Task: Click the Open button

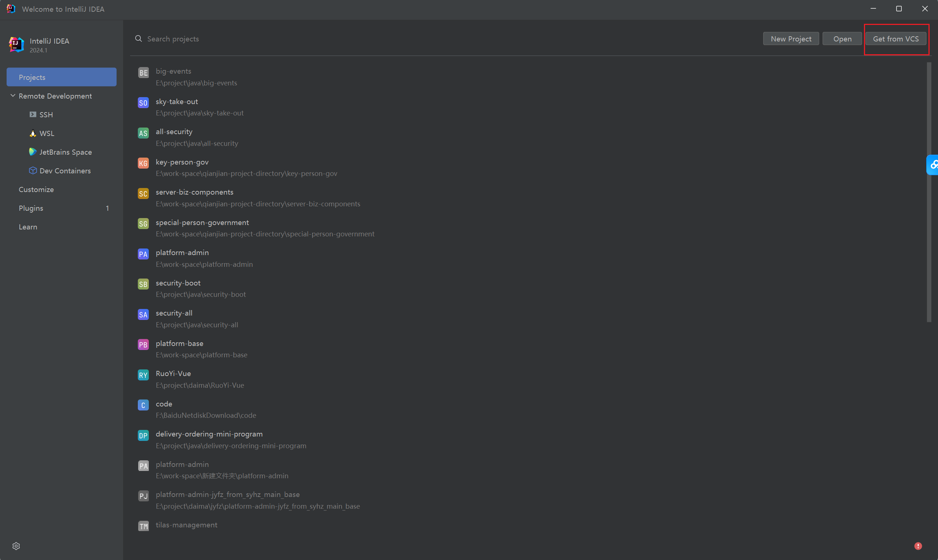Action: pyautogui.click(x=842, y=39)
